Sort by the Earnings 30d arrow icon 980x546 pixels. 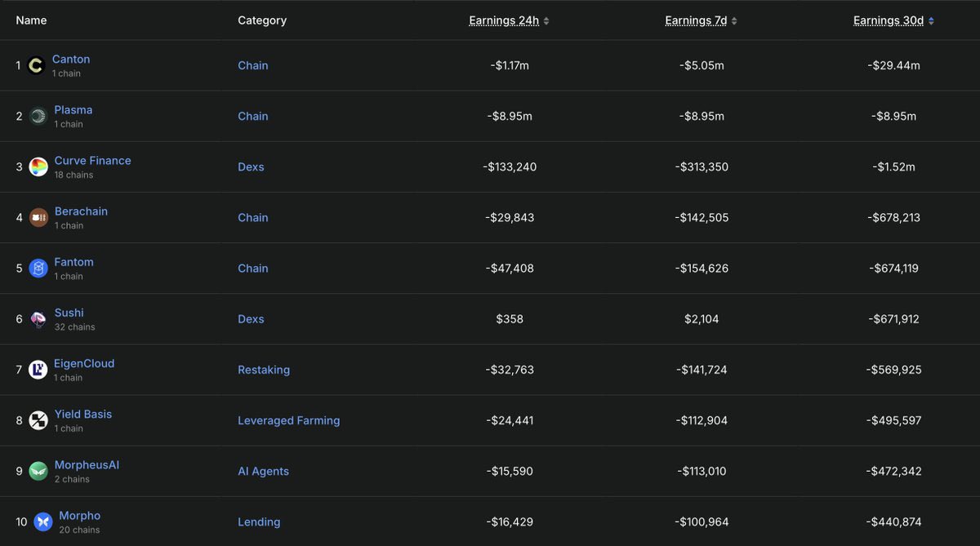(931, 21)
